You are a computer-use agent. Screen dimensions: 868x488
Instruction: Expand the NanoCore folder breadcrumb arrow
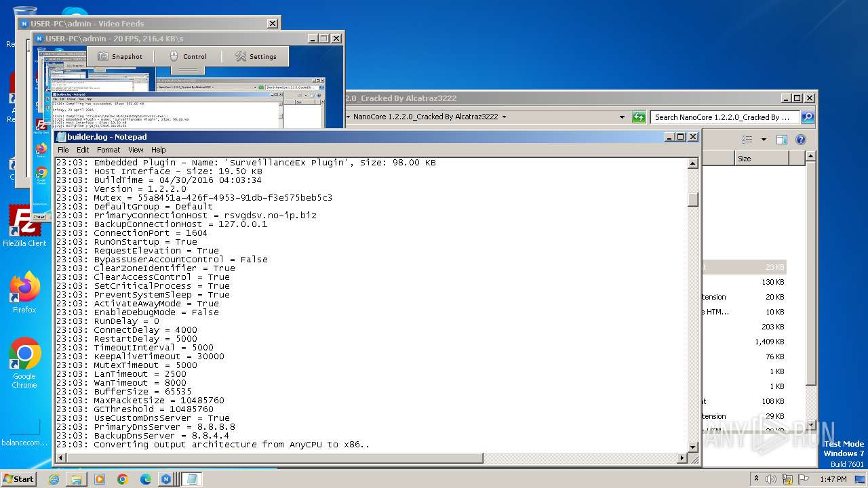pyautogui.click(x=504, y=117)
